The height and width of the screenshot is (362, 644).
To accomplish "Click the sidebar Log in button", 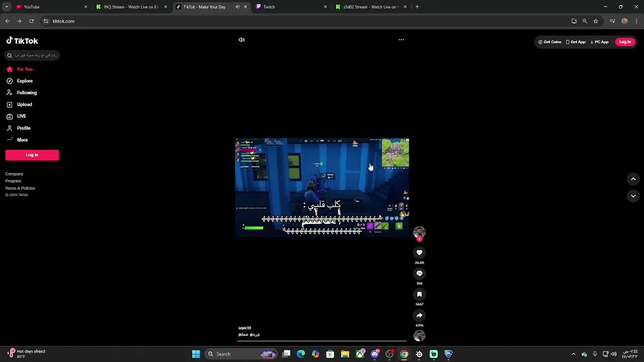I will tap(32, 155).
